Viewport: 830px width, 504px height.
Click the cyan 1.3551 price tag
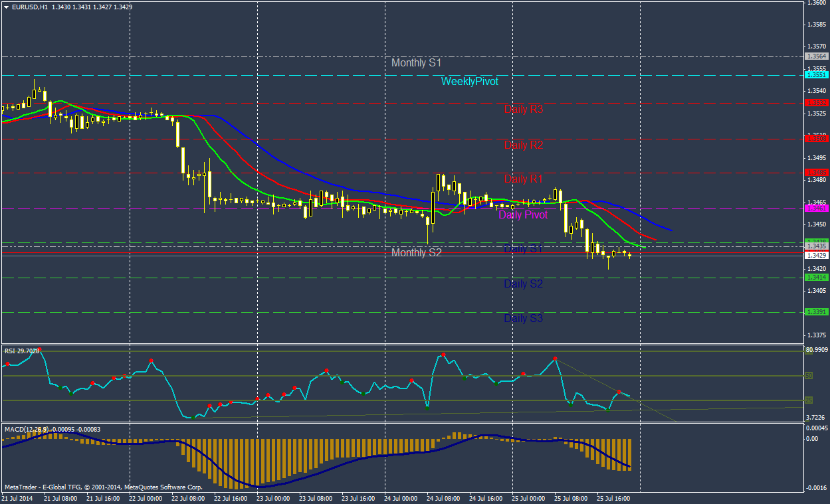pyautogui.click(x=815, y=76)
